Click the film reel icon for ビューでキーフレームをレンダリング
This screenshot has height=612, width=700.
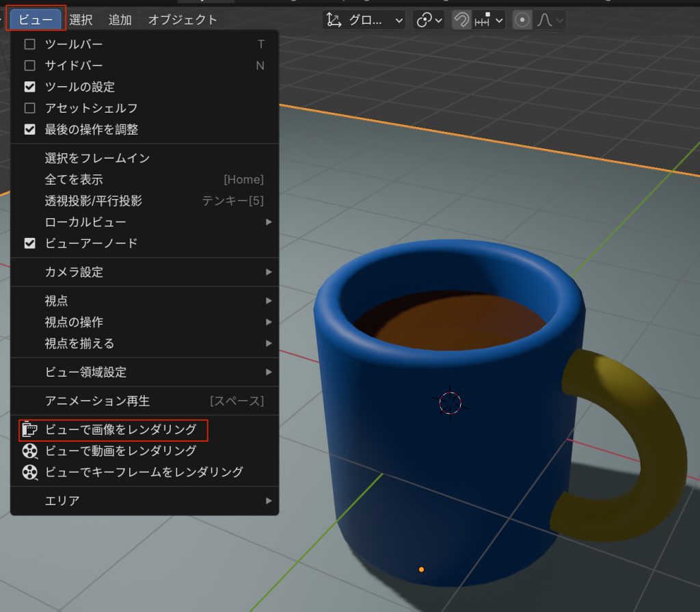click(x=29, y=473)
